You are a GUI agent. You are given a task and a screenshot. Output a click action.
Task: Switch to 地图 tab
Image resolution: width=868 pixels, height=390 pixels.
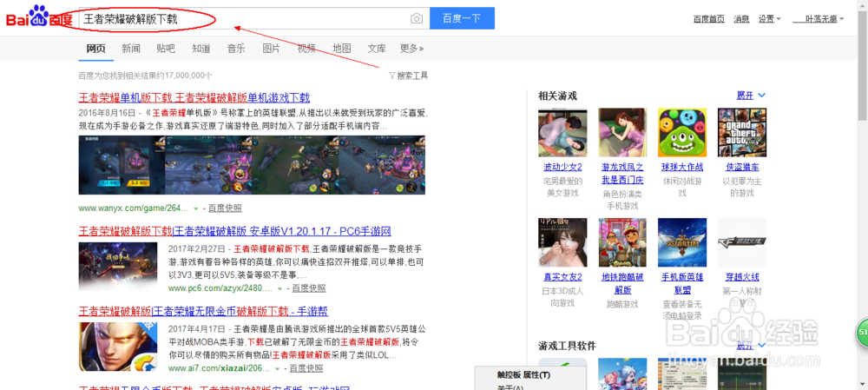point(341,48)
